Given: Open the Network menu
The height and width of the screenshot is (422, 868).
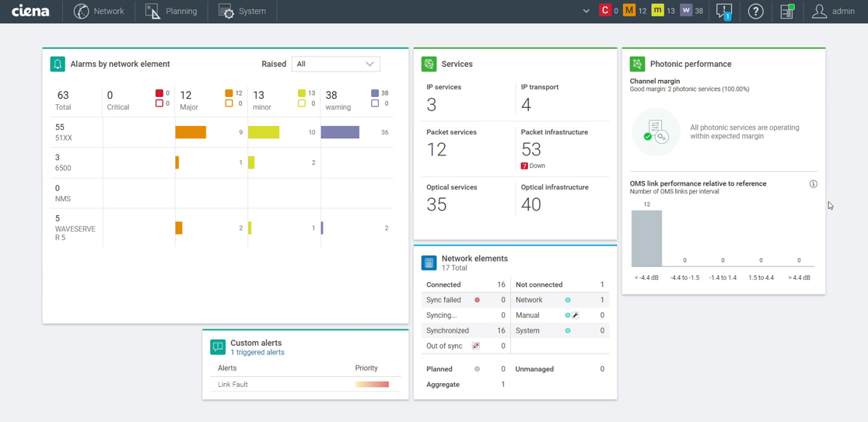Looking at the screenshot, I should coord(99,12).
